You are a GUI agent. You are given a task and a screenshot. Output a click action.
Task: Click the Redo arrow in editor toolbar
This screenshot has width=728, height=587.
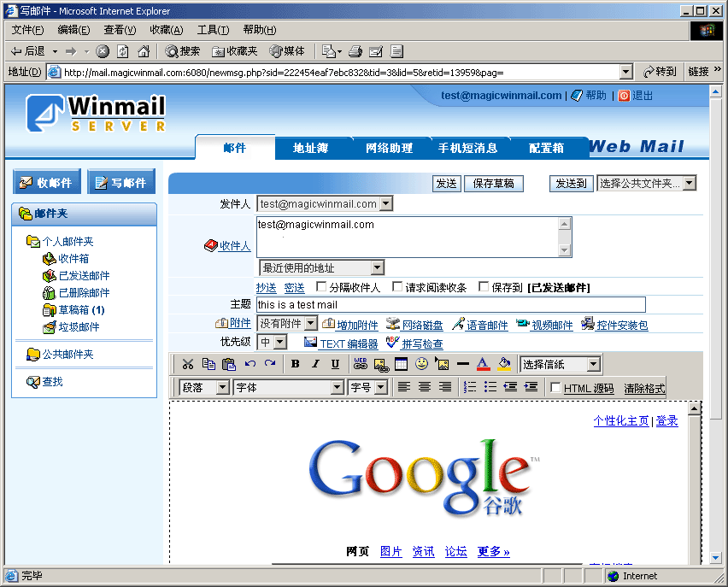[x=270, y=364]
